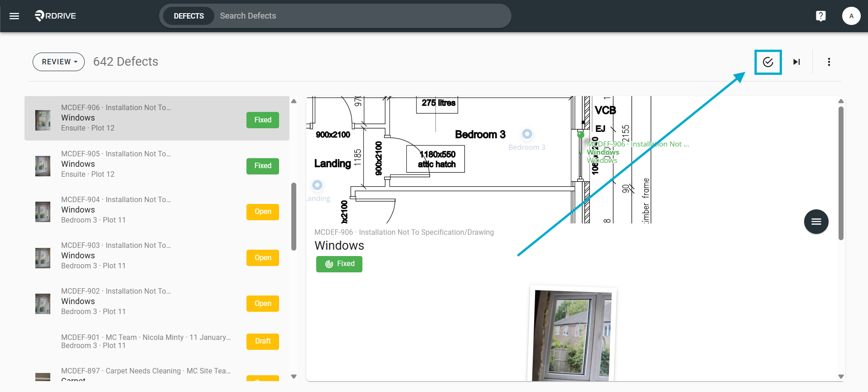The height and width of the screenshot is (392, 868).
Task: Open the hamburger navigation menu
Action: [x=14, y=16]
